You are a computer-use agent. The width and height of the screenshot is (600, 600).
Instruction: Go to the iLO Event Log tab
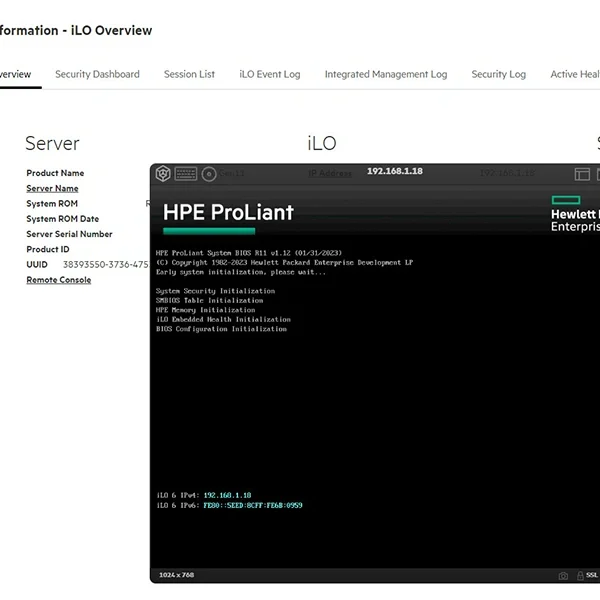tap(269, 74)
